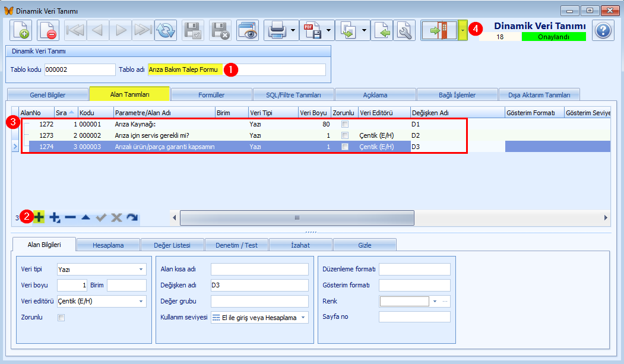Click the printer icon in toolbar
The image size is (624, 364).
(277, 30)
